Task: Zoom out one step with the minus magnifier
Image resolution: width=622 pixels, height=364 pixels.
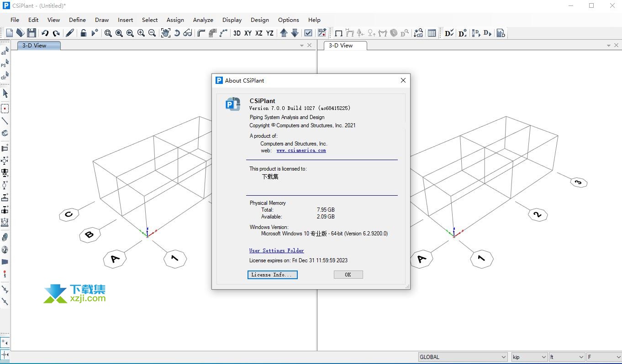Action: [x=152, y=33]
